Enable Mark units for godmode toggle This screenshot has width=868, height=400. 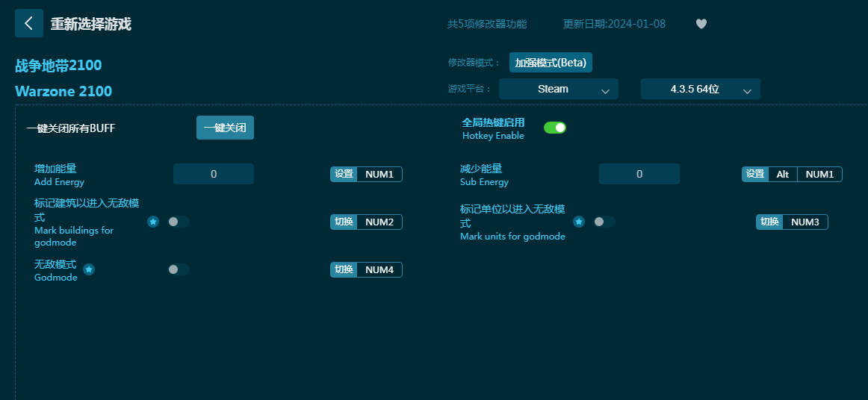coord(604,222)
